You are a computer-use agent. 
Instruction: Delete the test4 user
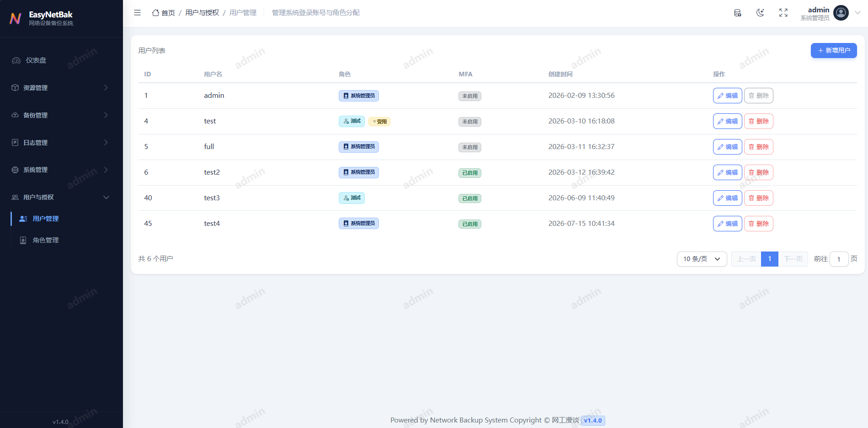click(x=759, y=224)
